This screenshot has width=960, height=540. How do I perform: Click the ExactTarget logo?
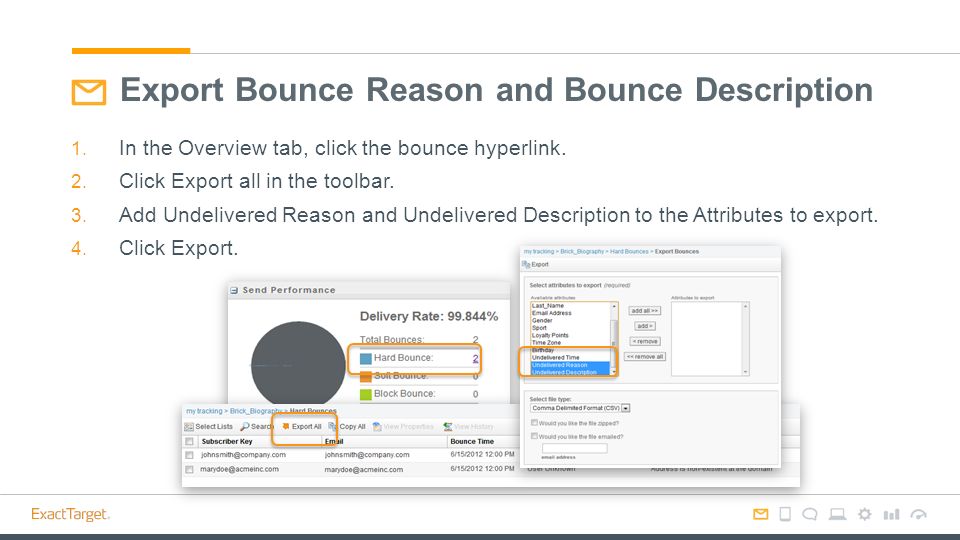(70, 514)
